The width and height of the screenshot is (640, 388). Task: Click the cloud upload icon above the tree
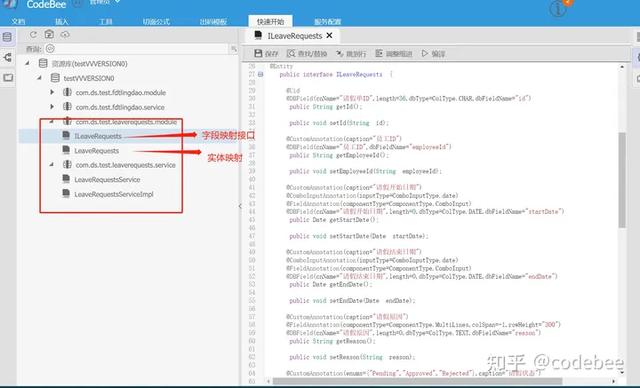[x=65, y=35]
